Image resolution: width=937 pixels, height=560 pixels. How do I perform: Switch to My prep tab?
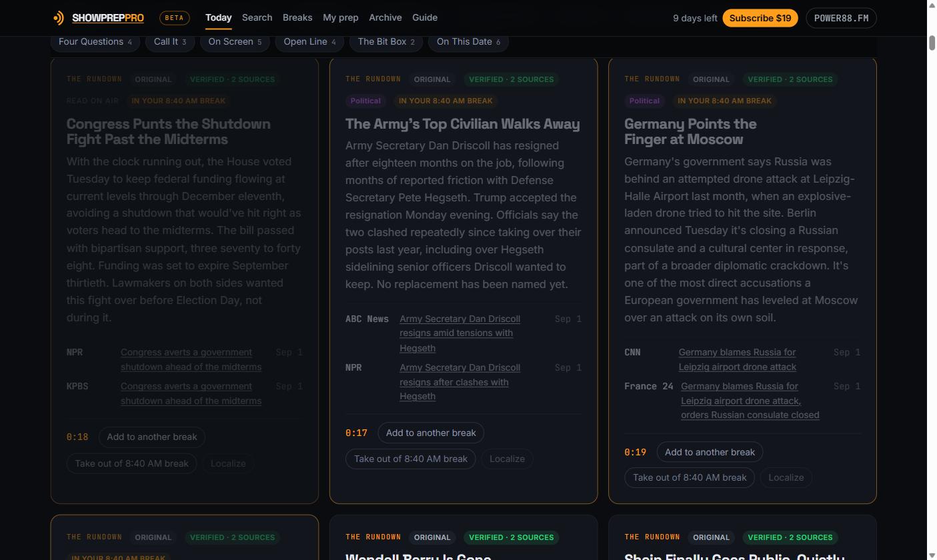click(x=340, y=17)
